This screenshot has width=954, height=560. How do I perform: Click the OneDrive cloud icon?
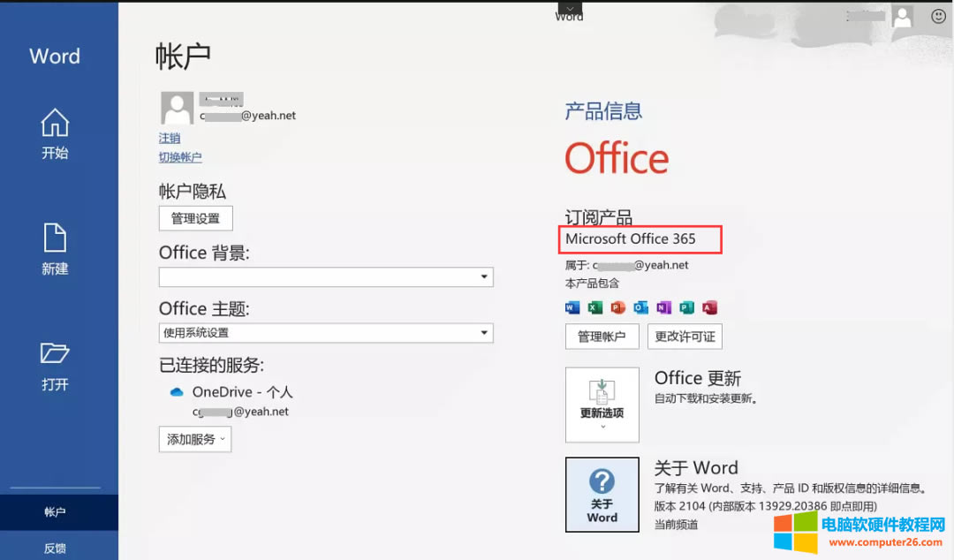point(176,392)
